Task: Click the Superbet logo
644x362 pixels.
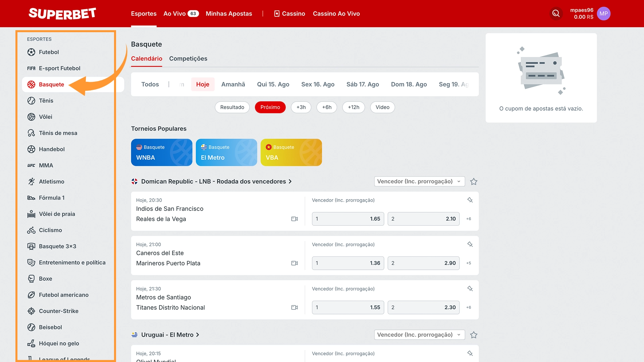Action: pos(62,13)
